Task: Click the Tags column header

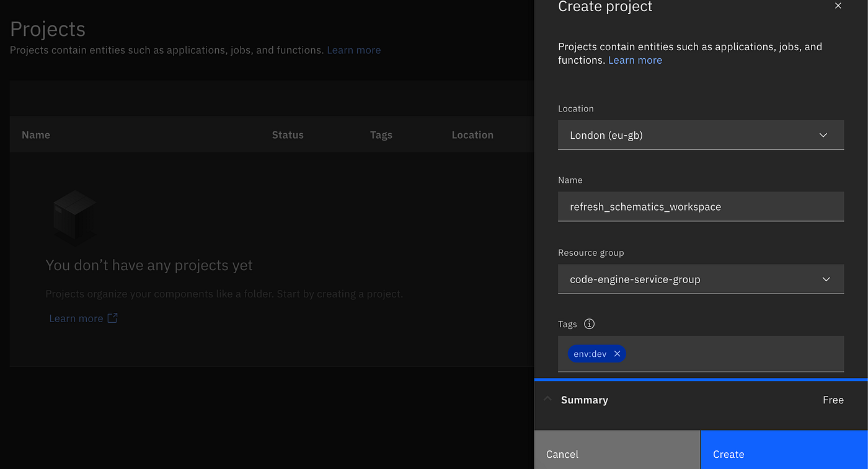Action: click(x=381, y=135)
